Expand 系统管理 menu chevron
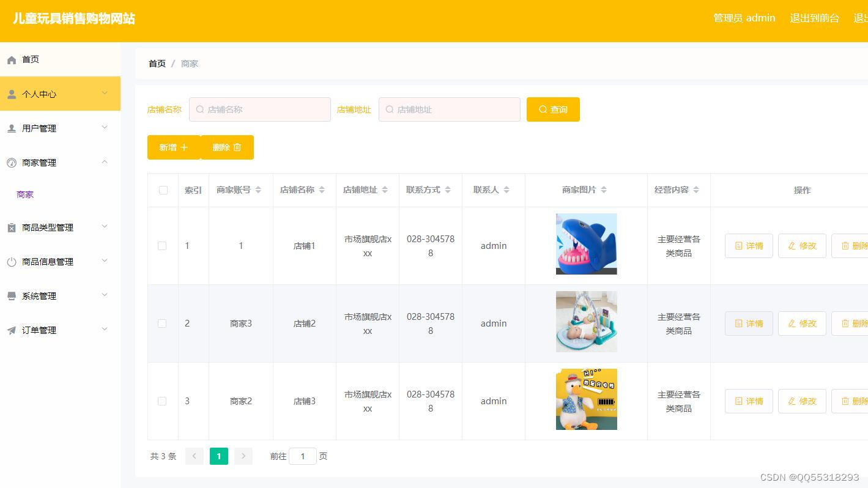This screenshot has width=868, height=488. (x=105, y=295)
